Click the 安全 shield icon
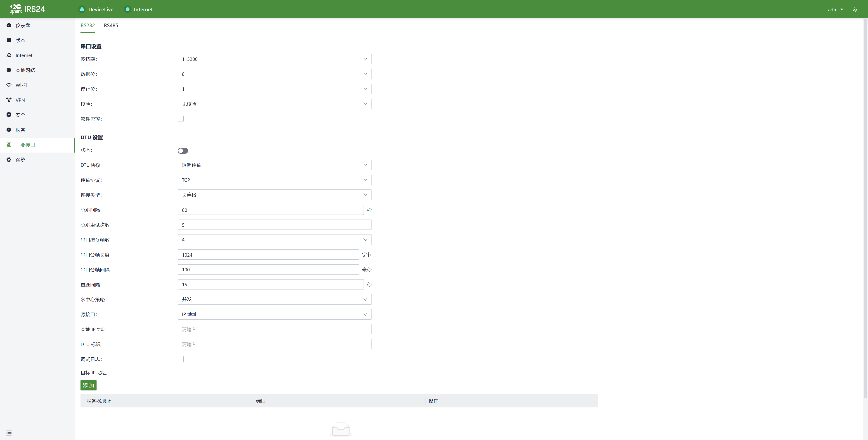Viewport: 868px width, 440px height. click(9, 115)
